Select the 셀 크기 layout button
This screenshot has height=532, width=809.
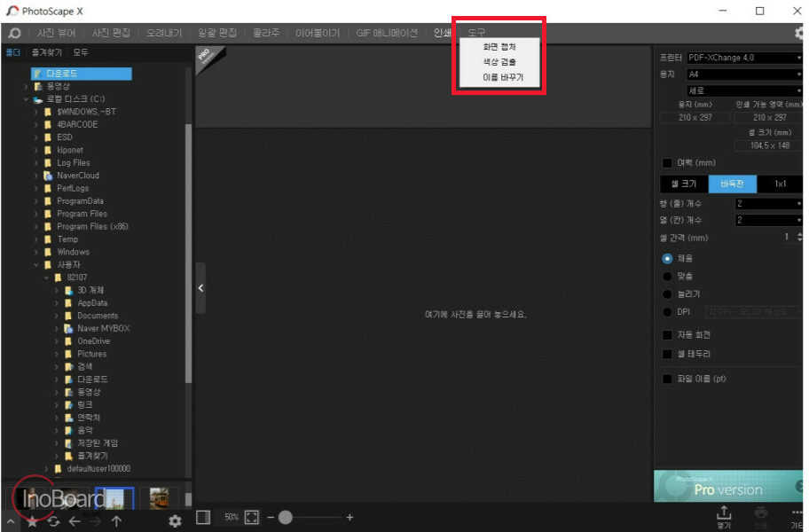coord(684,184)
